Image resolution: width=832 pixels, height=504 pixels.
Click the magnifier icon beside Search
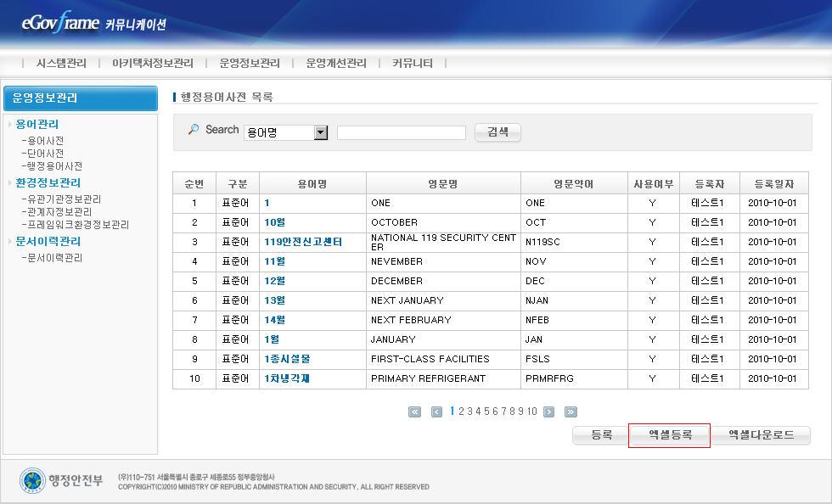pos(194,130)
